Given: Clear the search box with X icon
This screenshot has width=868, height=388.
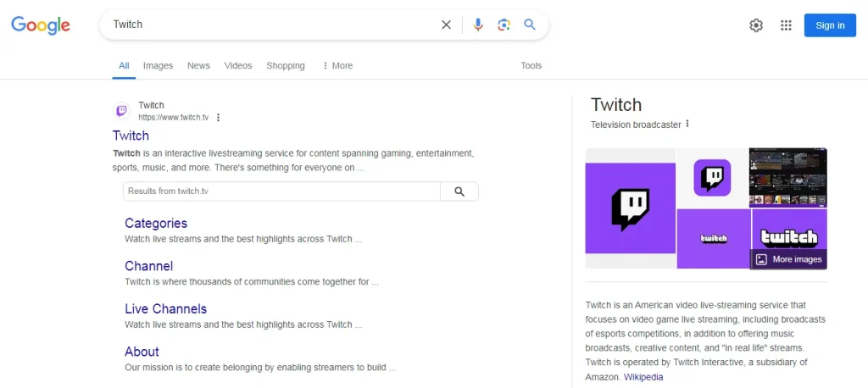Looking at the screenshot, I should tap(446, 25).
